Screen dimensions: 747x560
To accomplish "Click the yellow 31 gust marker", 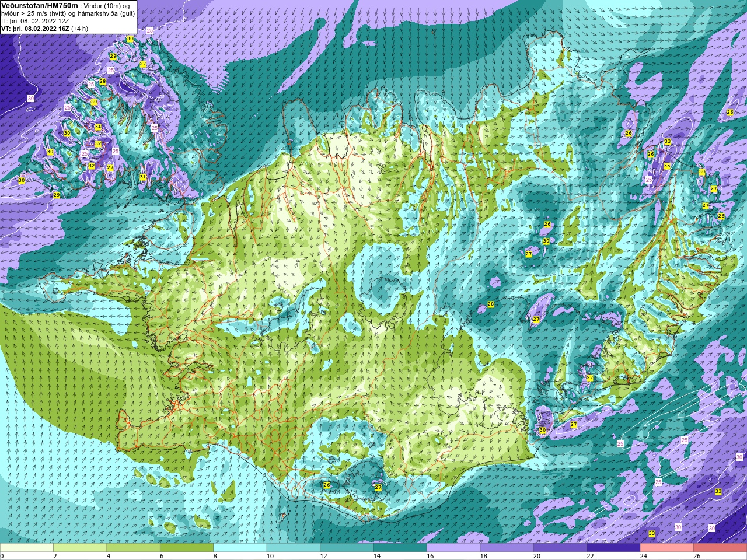I will pos(143,177).
